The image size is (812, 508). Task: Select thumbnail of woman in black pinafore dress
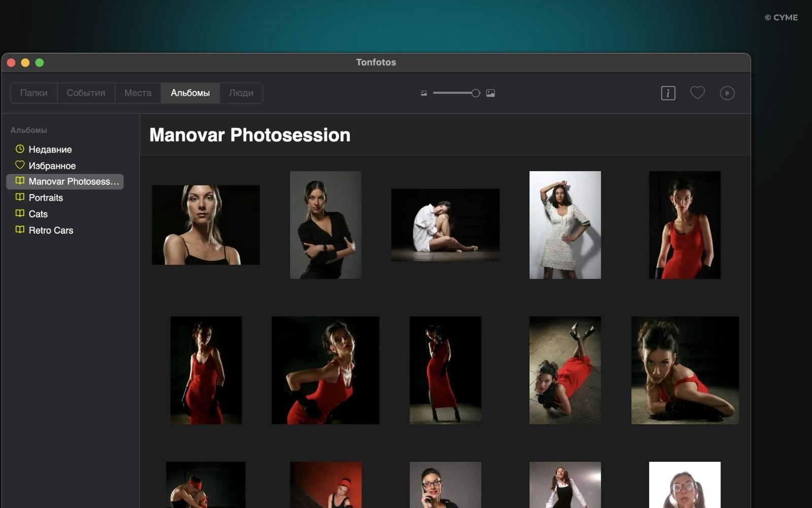coord(565,485)
